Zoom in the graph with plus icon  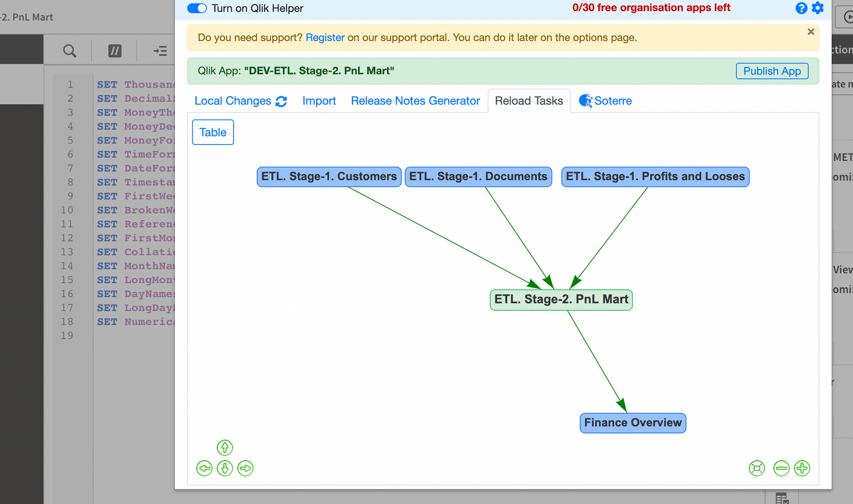[x=802, y=468]
